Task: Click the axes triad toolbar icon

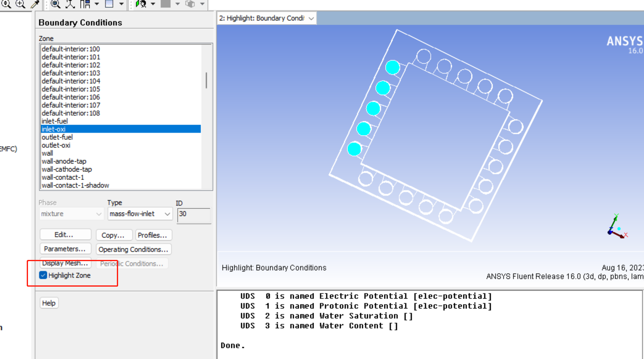Action: point(70,4)
